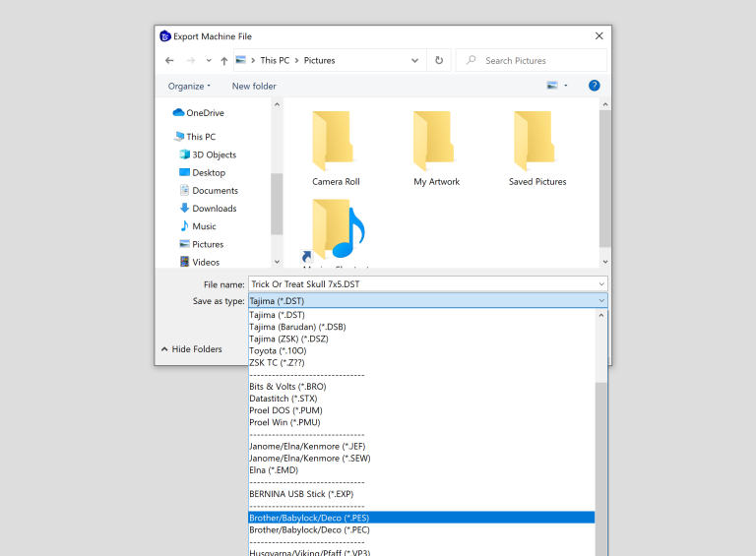This screenshot has height=556, width=756.
Task: Open Downloads in the sidebar
Action: coord(208,209)
